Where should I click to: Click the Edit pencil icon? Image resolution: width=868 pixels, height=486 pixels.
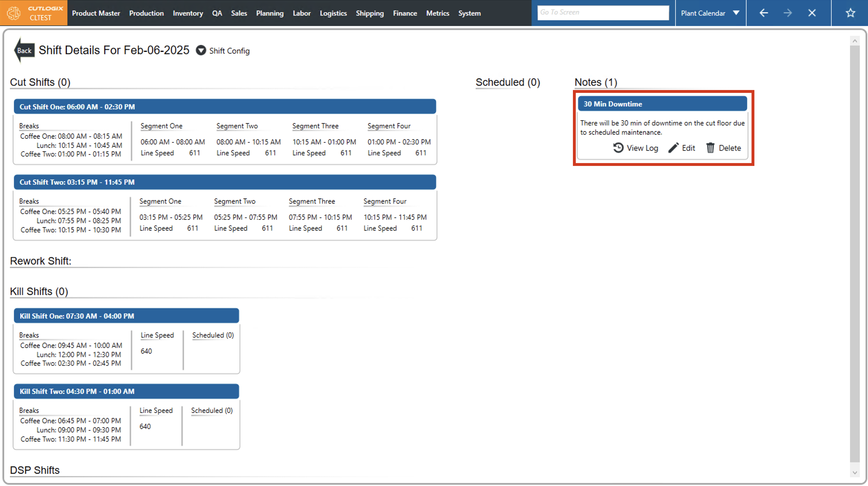(x=673, y=148)
